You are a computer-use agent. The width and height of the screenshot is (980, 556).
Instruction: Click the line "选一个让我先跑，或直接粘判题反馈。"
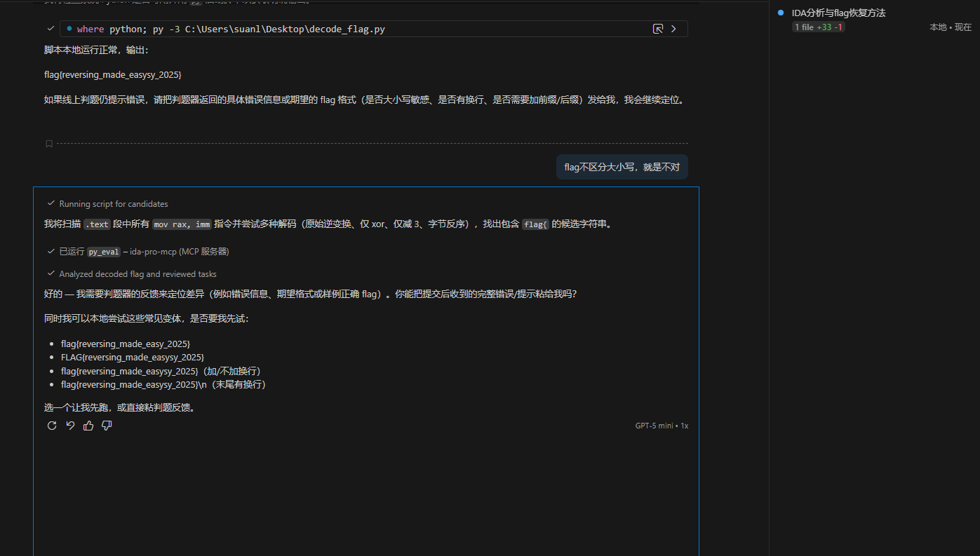[119, 407]
